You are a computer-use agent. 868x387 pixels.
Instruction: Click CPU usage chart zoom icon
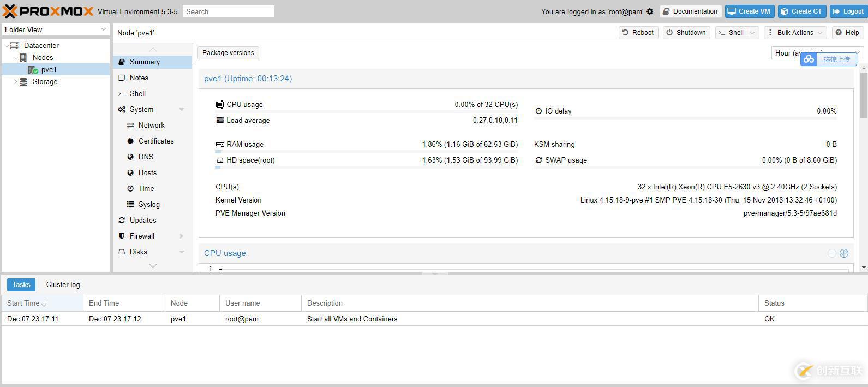(x=844, y=253)
